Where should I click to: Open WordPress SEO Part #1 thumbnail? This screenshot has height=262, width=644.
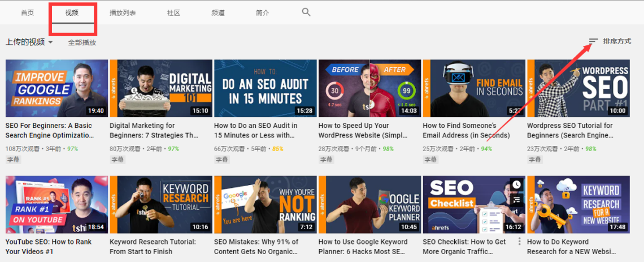coord(578,88)
